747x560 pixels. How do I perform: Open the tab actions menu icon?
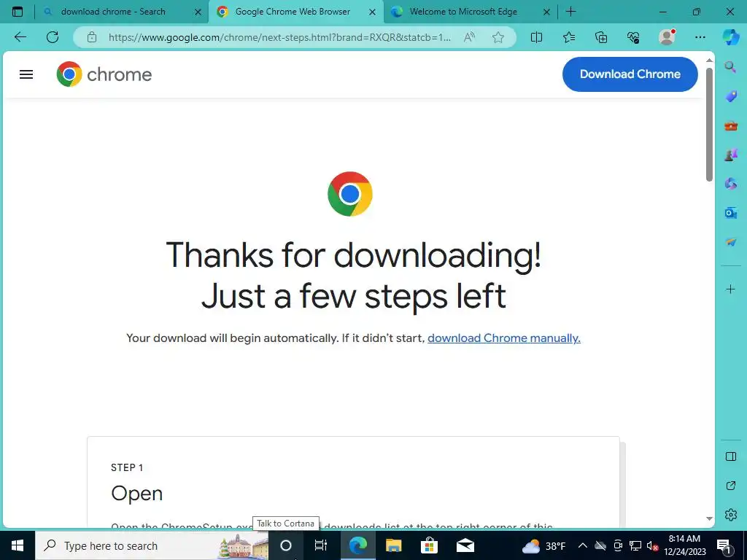pos(18,12)
